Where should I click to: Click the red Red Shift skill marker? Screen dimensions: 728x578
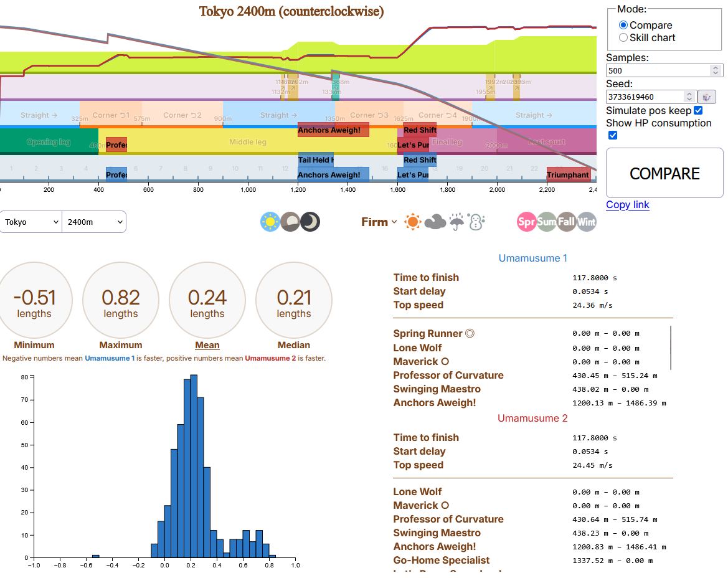pos(420,130)
